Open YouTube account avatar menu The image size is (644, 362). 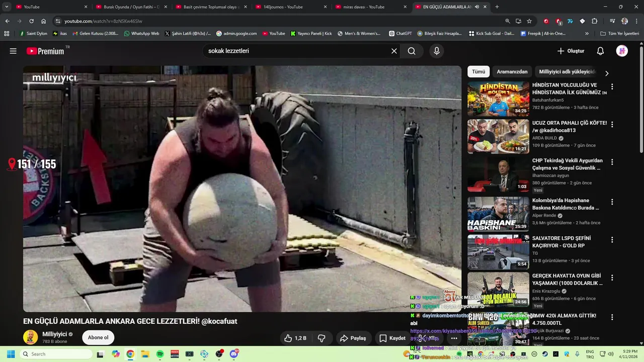(x=622, y=51)
